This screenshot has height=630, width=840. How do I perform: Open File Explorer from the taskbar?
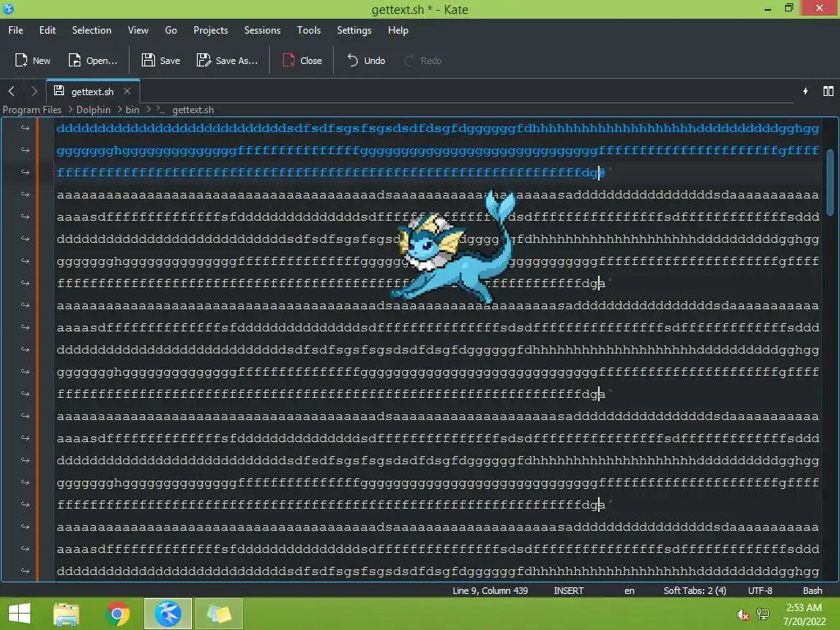point(66,614)
